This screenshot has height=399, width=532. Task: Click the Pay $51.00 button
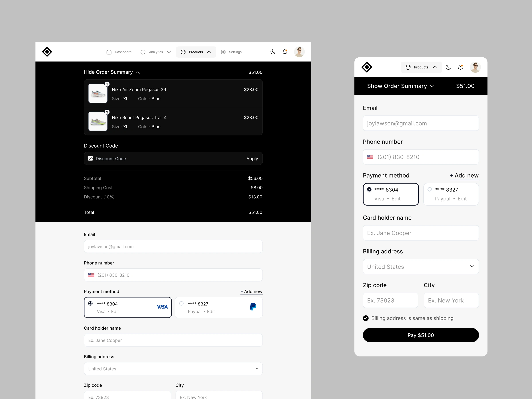coord(421,335)
